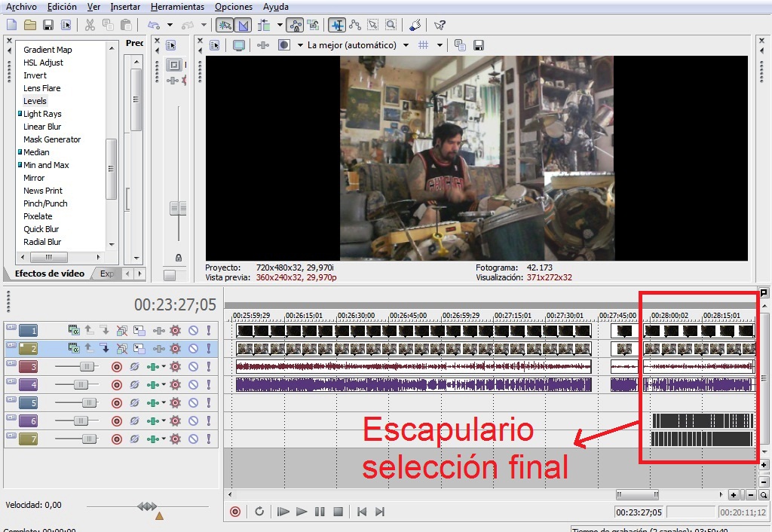This screenshot has height=532, width=772.
Task: Click the Save project icon in toolbar
Action: point(47,25)
